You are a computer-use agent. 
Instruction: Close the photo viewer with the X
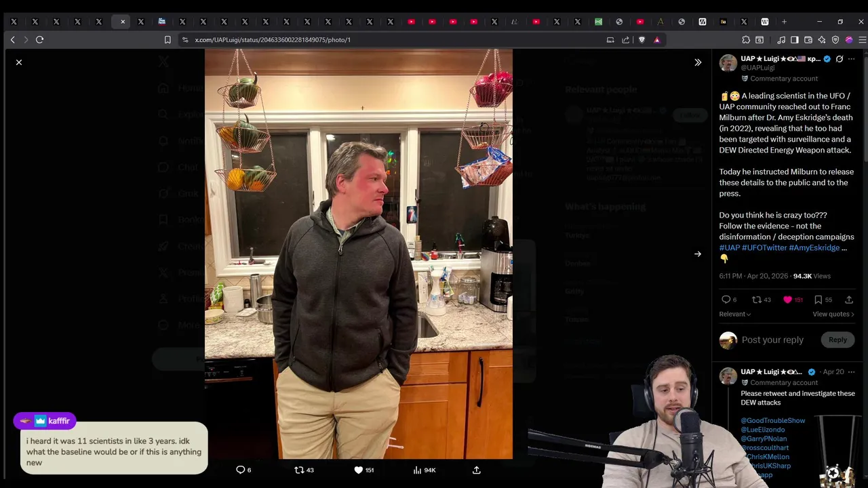tap(19, 62)
